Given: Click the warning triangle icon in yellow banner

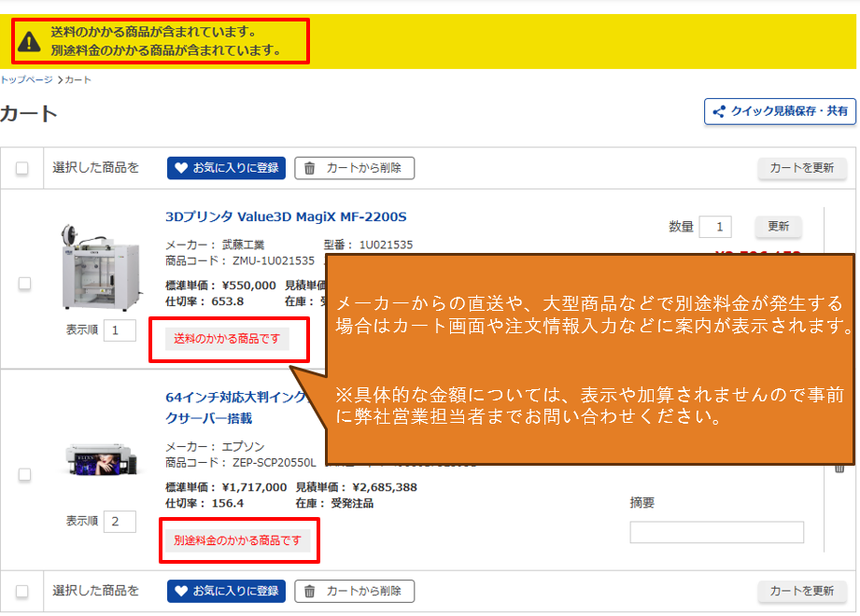Looking at the screenshot, I should 30,41.
